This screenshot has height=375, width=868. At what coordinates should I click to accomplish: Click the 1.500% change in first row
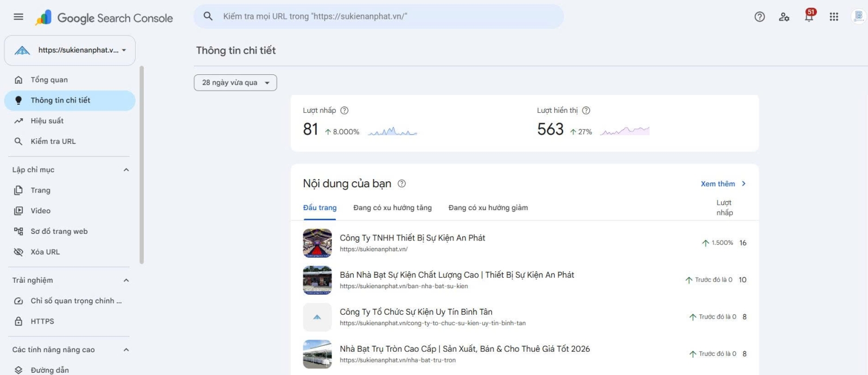pyautogui.click(x=717, y=243)
